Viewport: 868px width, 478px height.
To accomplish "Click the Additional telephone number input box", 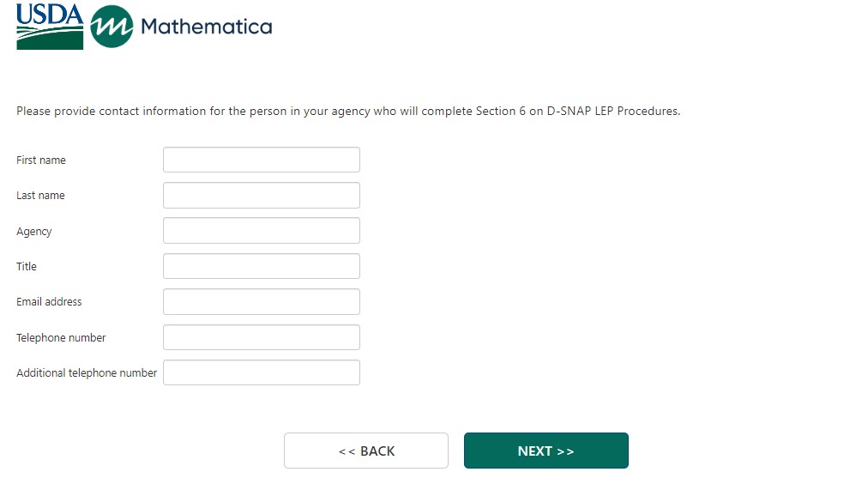I will 261,372.
